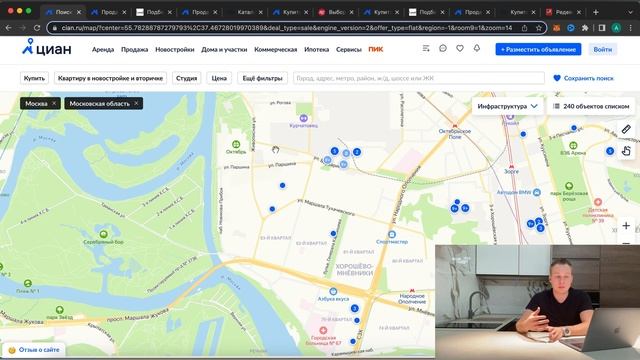Open the Дома и участки menu
Viewport: 640px width, 360px height.
coord(224,49)
